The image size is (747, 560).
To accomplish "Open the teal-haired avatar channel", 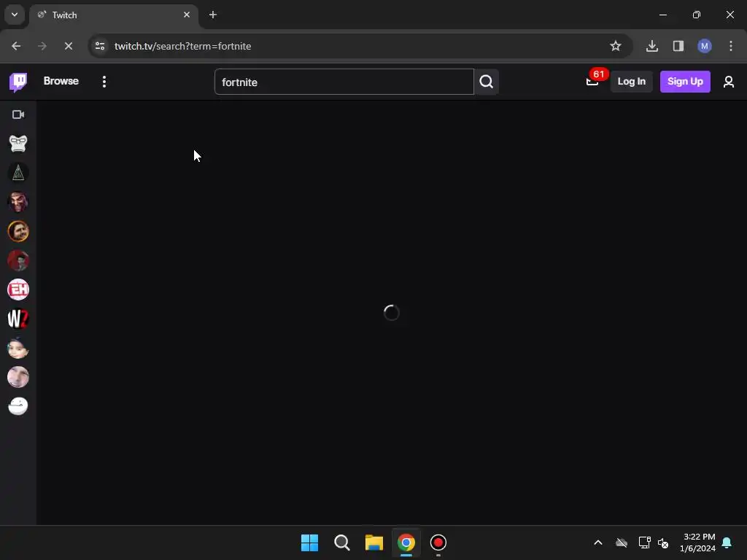I will (18, 348).
